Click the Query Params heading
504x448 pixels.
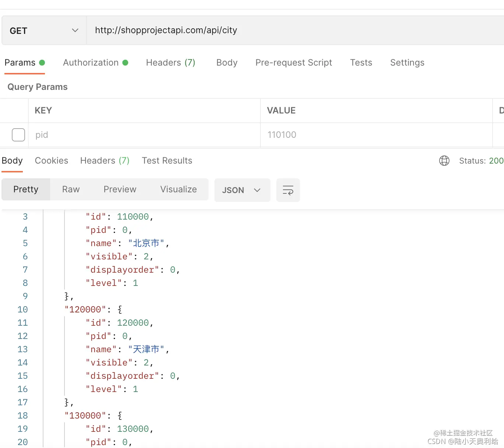tap(38, 87)
